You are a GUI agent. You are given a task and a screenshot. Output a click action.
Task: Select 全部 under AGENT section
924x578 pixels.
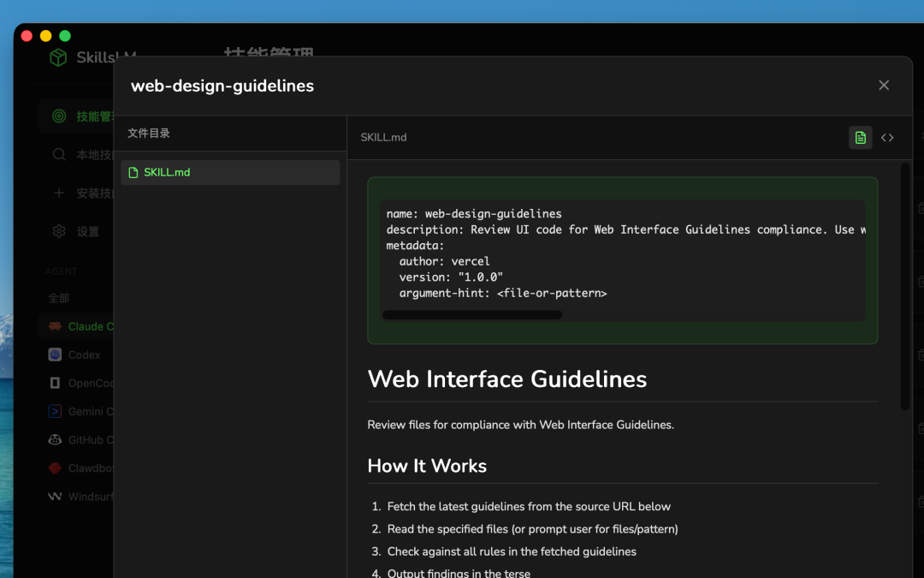click(x=58, y=299)
